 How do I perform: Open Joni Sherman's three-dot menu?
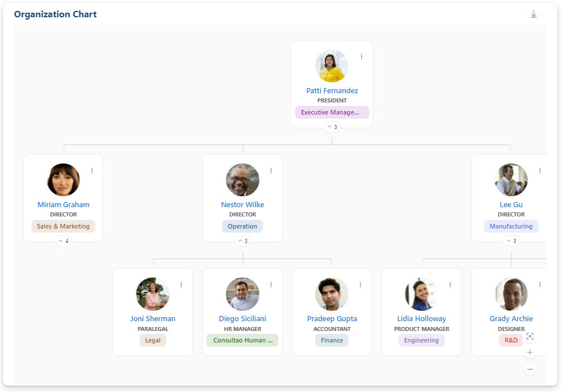point(181,284)
